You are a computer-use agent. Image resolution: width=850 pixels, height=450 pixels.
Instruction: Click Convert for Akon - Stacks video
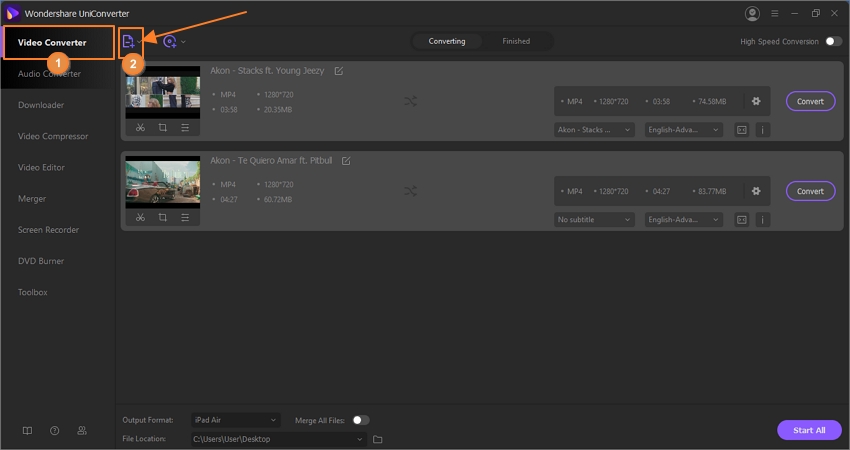pos(810,101)
